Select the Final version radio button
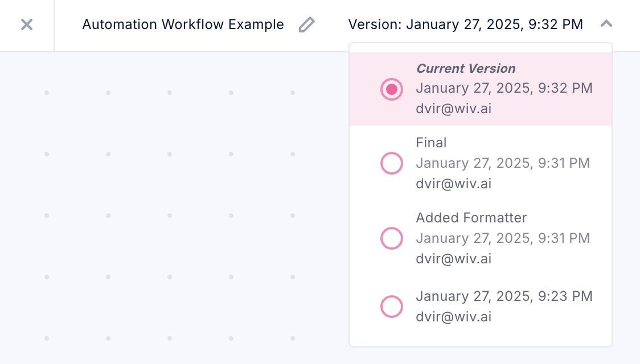640x364 pixels. coord(392,163)
